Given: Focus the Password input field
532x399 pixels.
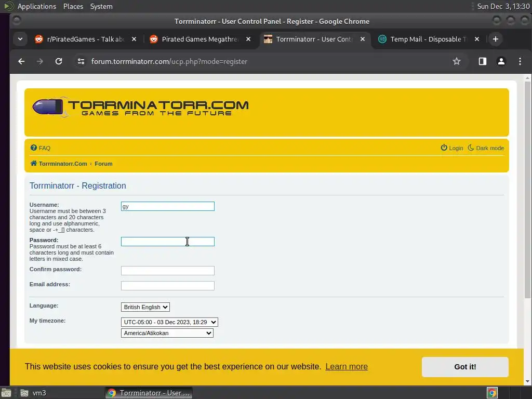Looking at the screenshot, I should point(168,242).
